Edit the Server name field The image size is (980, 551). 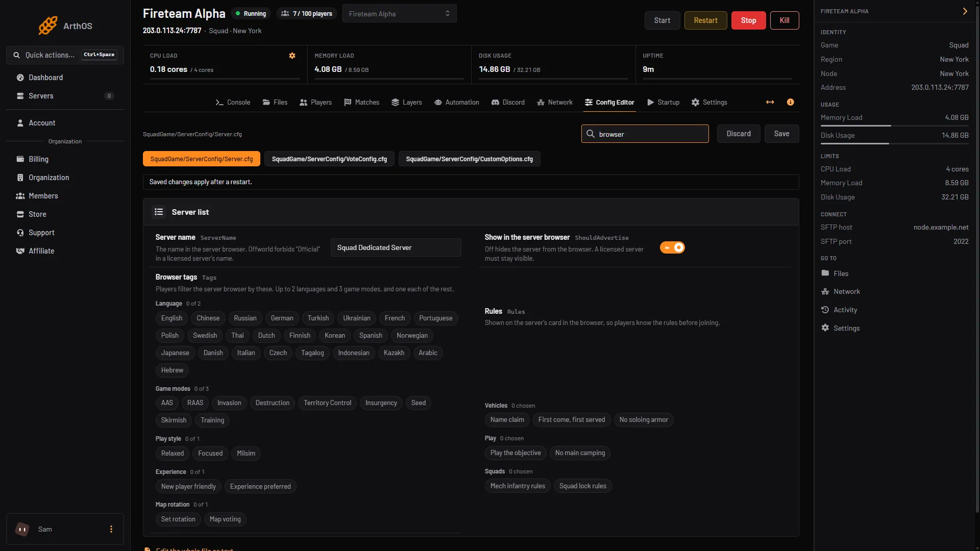(x=396, y=247)
